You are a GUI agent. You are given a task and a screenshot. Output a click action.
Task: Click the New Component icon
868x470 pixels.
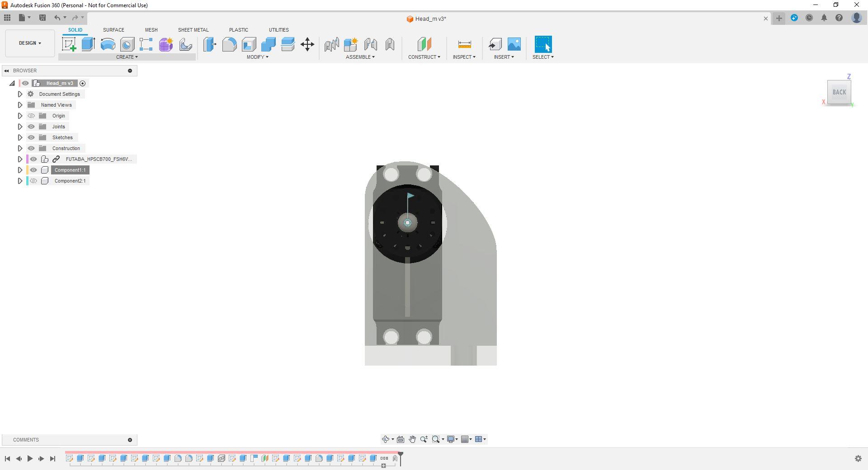tap(351, 44)
